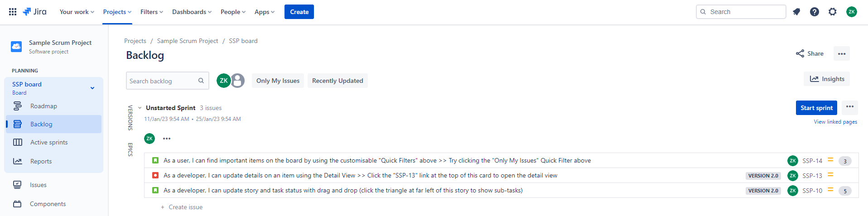This screenshot has width=868, height=216.
Task: Toggle the ZK assignee avatar filter
Action: pyautogui.click(x=223, y=81)
